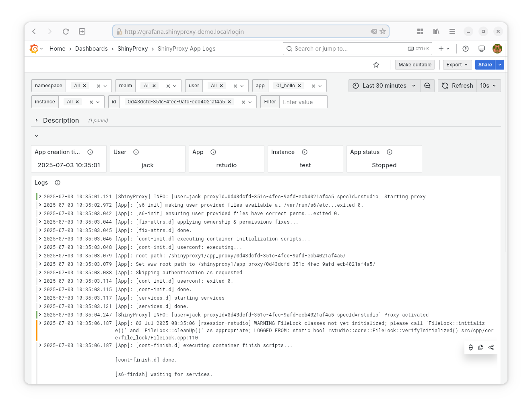Click the browser URL address bar

click(x=251, y=31)
